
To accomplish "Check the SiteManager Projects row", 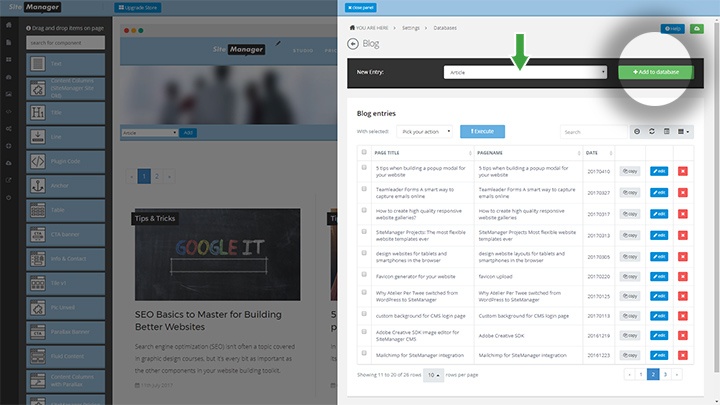I will 364,231.
